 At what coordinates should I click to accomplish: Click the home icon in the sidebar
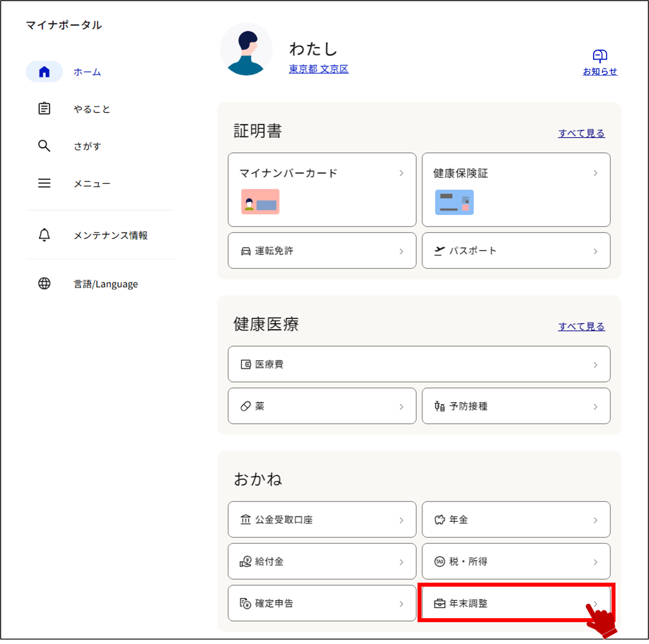tap(44, 72)
